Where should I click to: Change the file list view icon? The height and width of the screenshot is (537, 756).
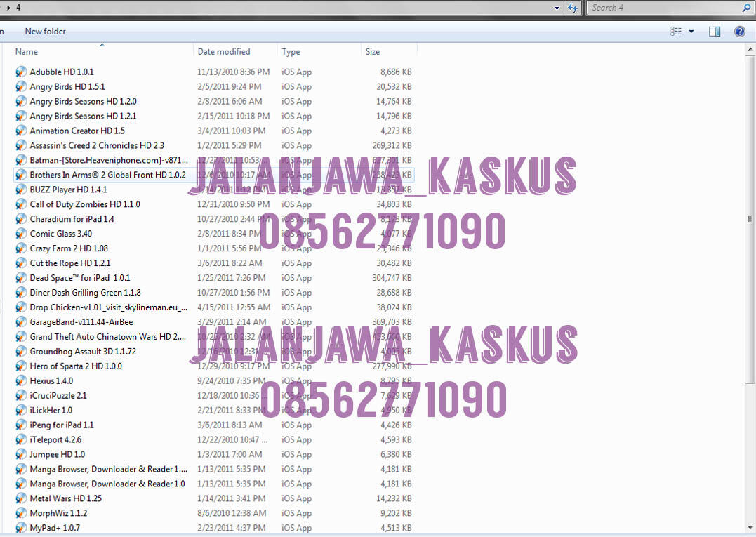pyautogui.click(x=676, y=32)
